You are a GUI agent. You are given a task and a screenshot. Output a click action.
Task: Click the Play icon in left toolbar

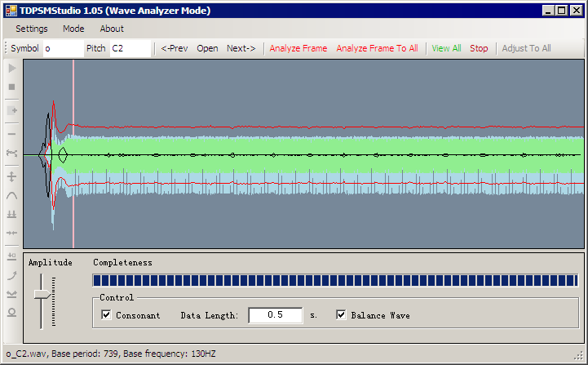click(x=12, y=69)
